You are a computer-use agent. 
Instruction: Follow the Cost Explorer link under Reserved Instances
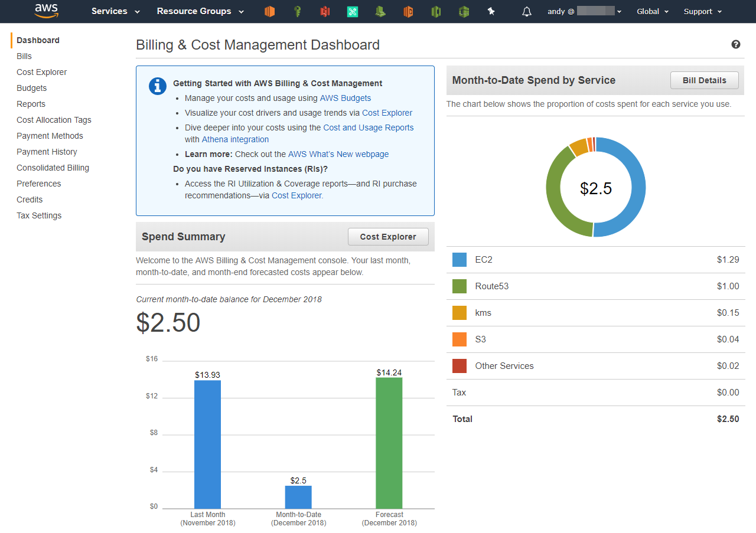point(297,195)
